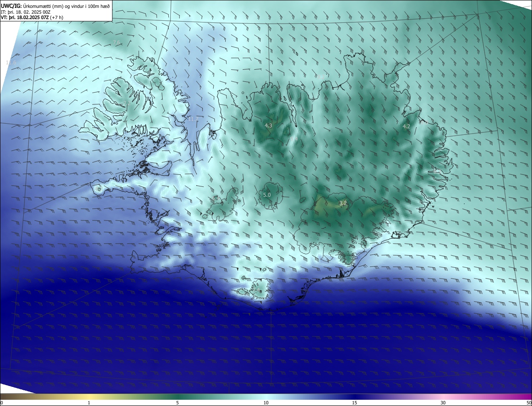The image size is (532, 406).
Task: Click the title line starting "UWC/IG: Úrkomumætti (mm)"
Action: tap(55, 6)
